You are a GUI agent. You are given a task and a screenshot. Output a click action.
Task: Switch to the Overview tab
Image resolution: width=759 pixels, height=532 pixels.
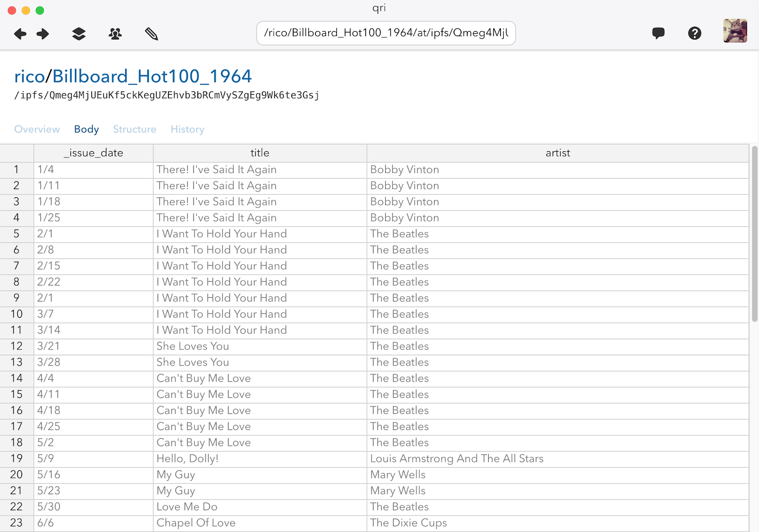(37, 129)
